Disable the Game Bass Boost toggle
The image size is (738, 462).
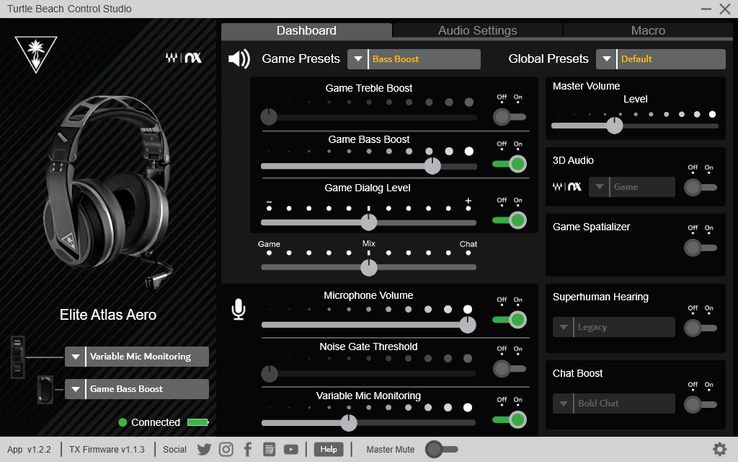509,164
